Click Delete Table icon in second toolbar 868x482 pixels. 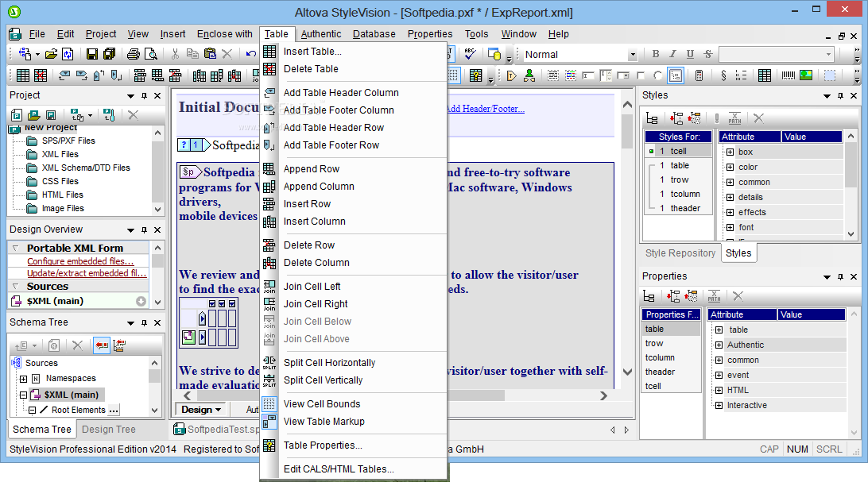[x=41, y=75]
